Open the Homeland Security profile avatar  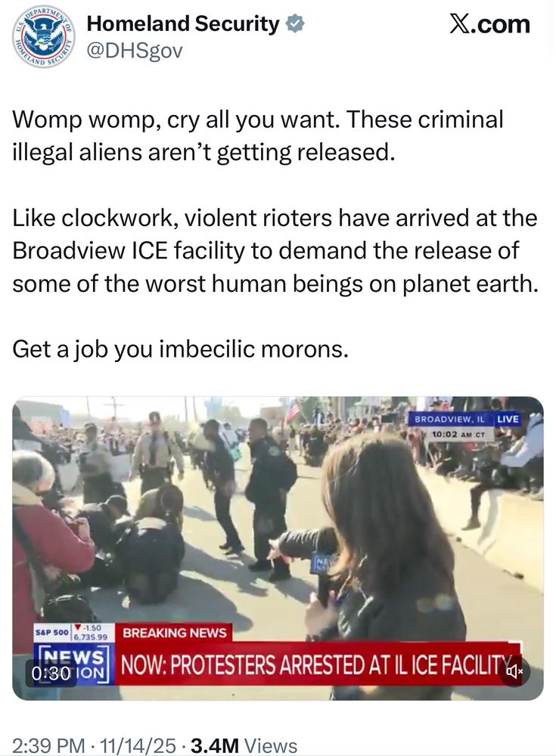pos(43,38)
